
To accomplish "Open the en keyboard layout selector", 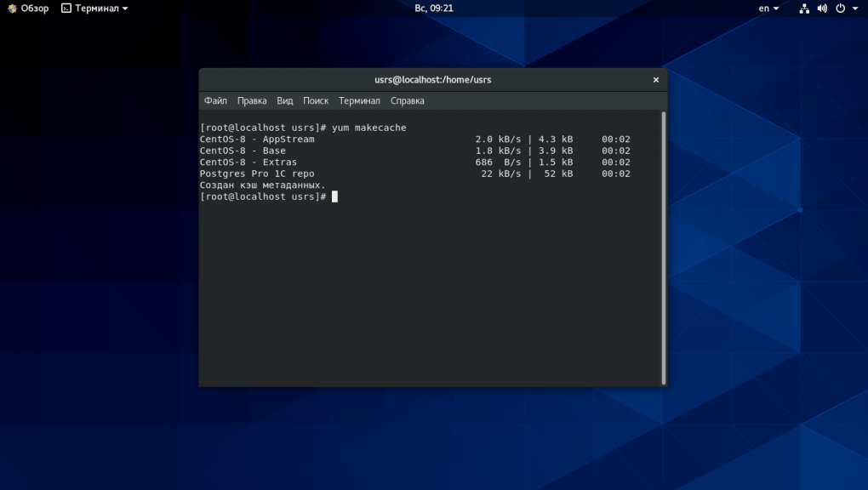I will pyautogui.click(x=768, y=9).
